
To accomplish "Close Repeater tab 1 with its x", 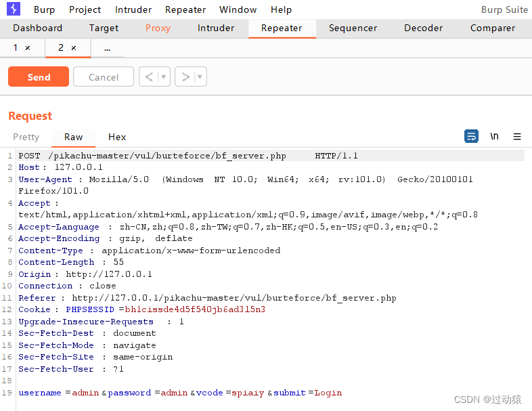I will (x=28, y=48).
